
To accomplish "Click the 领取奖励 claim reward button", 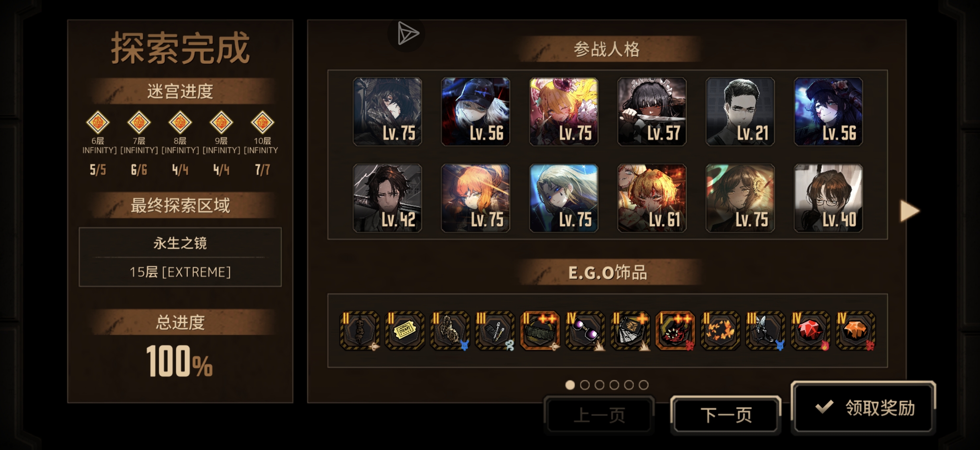I will [x=863, y=407].
